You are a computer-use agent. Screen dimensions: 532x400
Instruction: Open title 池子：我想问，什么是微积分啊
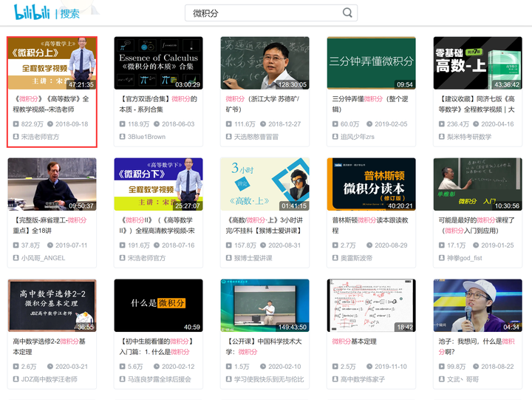click(477, 347)
